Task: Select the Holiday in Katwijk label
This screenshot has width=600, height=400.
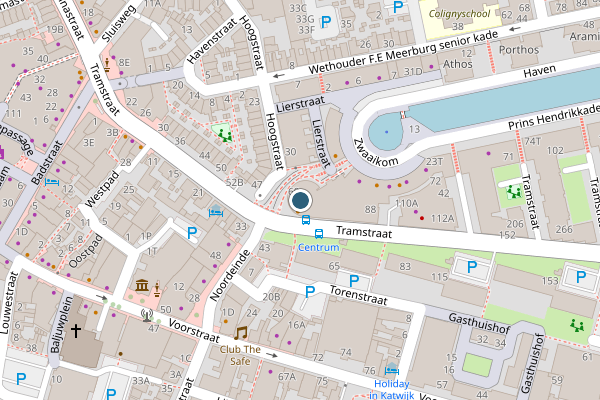Action: [392, 389]
